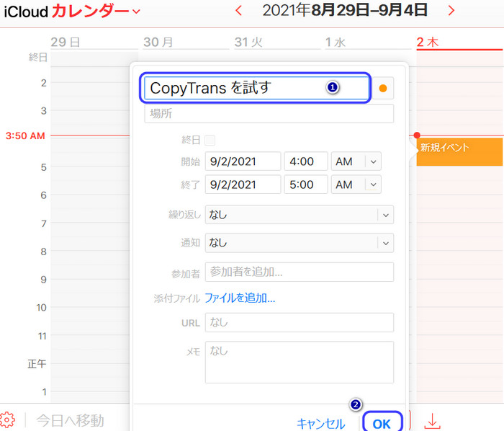Click 今日へ移動 go to today
The width and height of the screenshot is (504, 431).
(x=70, y=420)
